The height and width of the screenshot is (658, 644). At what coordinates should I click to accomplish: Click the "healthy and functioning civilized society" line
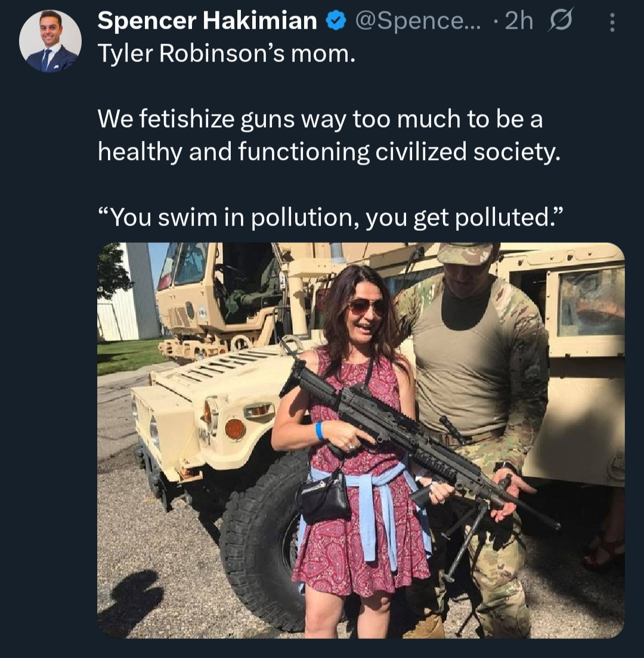[329, 153]
